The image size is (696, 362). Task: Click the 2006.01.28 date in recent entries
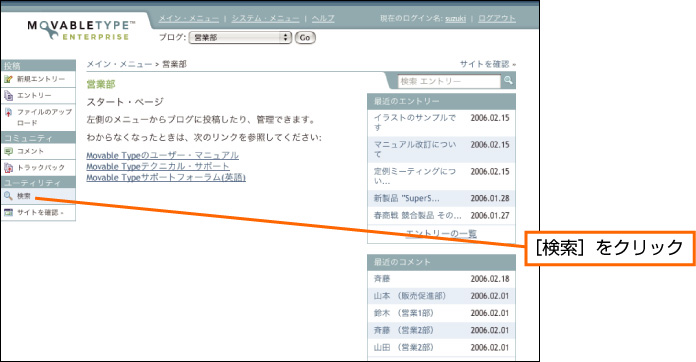pos(490,198)
